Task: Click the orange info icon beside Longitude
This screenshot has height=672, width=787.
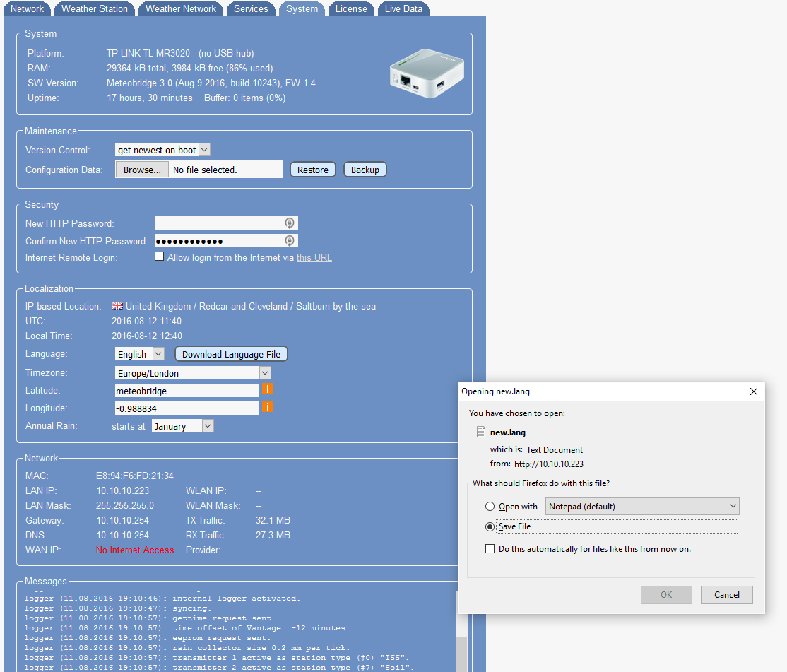Action: click(268, 407)
